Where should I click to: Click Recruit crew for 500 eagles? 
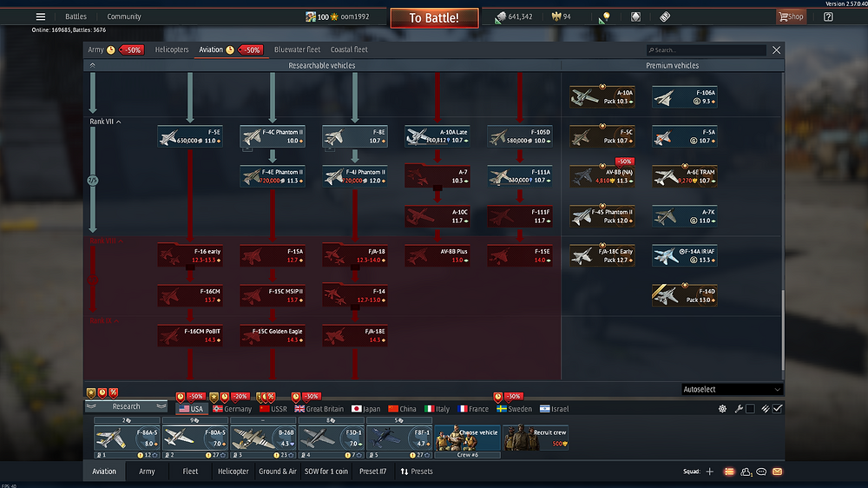click(536, 438)
